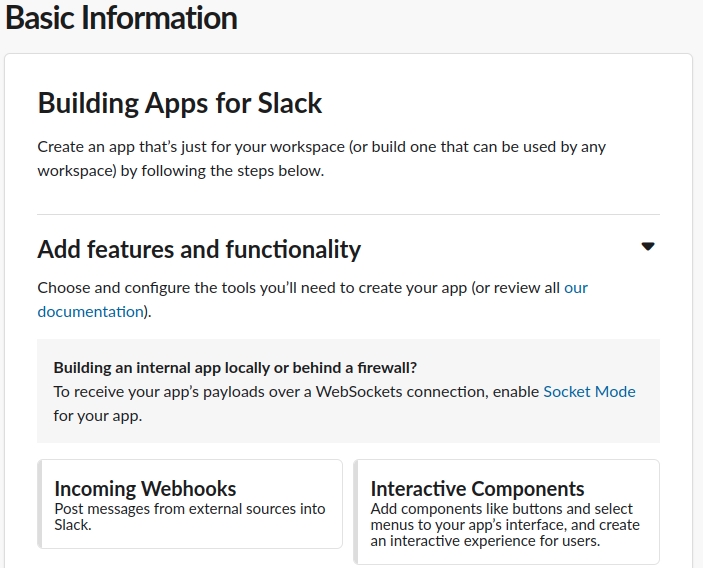Click the Interactive Components title text
Screen dimensions: 703x568
click(x=477, y=489)
